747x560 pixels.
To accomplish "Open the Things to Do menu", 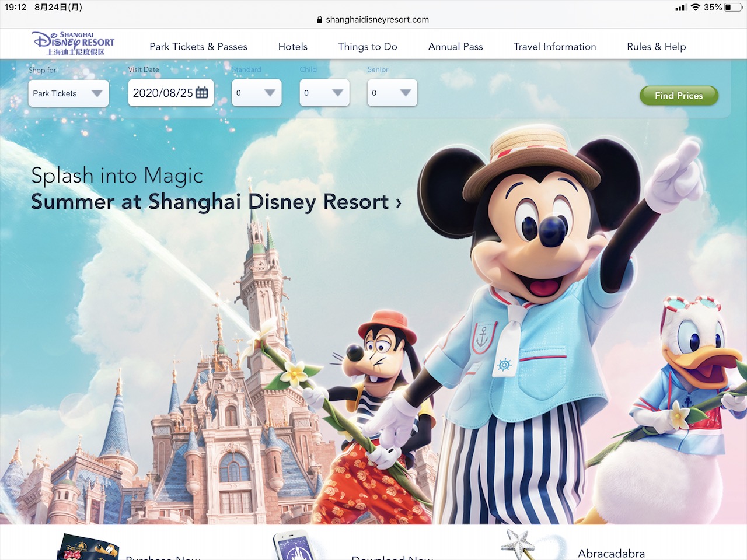I will 368,47.
